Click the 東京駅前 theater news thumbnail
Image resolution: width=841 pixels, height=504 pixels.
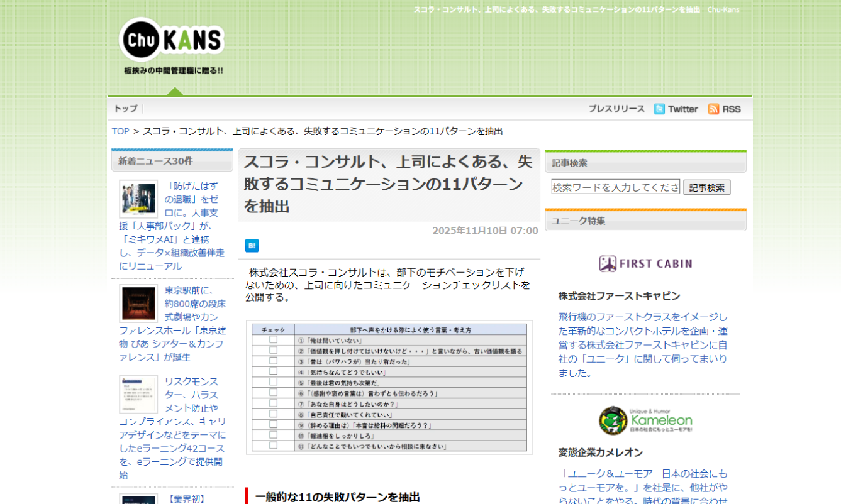138,304
